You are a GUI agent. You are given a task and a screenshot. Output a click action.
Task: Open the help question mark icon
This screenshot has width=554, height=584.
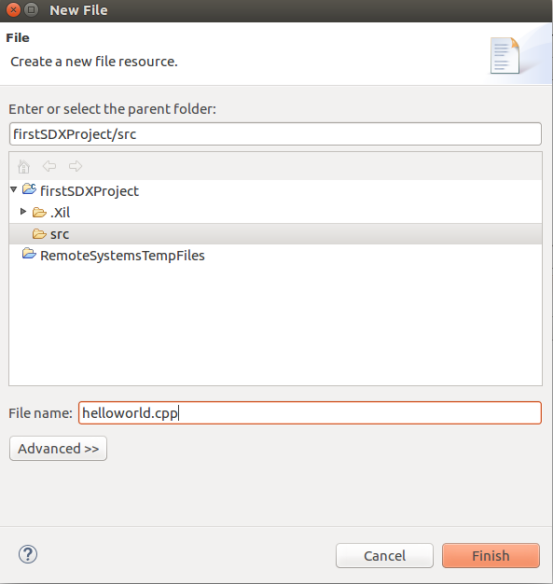pos(28,554)
